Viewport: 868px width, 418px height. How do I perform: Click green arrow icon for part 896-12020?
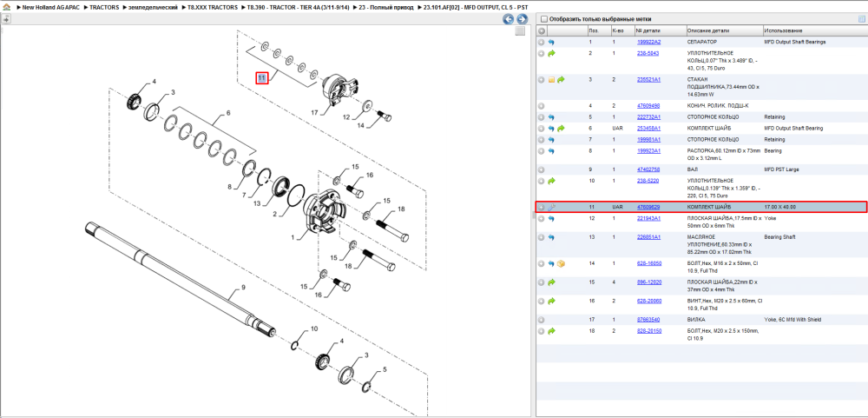point(551,282)
